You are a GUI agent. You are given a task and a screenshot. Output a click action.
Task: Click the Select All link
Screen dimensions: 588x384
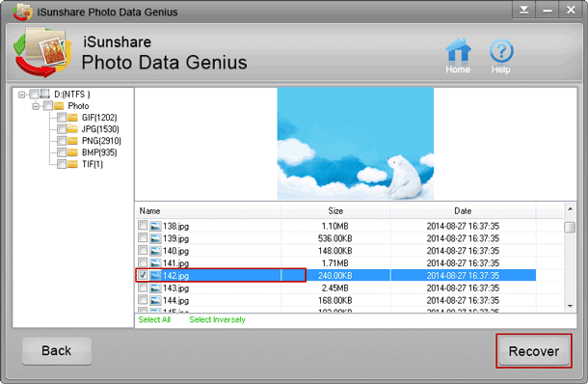(154, 319)
